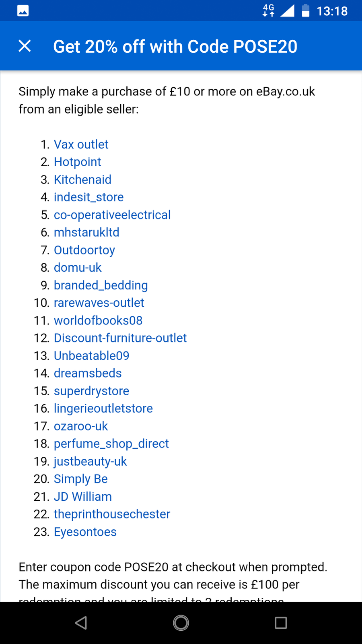The height and width of the screenshot is (644, 362).
Task: Open the Outdoortoy seller link
Action: pyautogui.click(x=84, y=250)
